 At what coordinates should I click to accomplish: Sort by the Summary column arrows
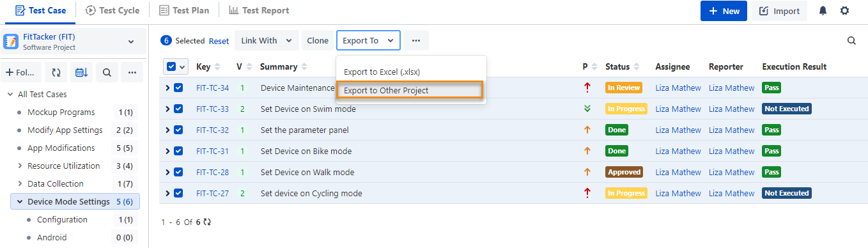click(304, 66)
